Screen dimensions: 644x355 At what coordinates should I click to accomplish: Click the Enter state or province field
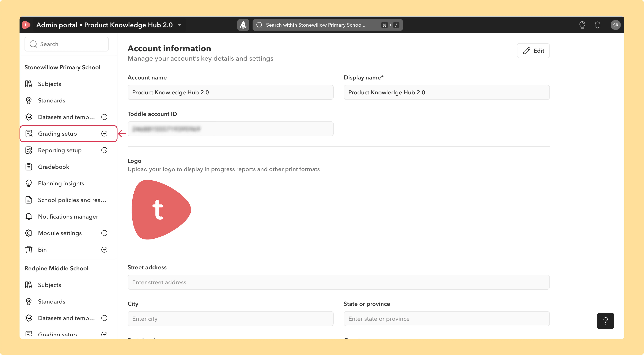click(447, 319)
